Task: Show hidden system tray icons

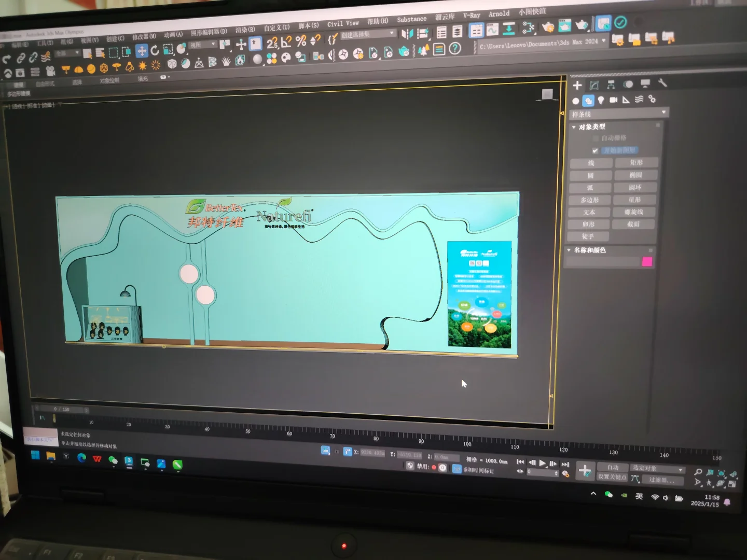Action: pyautogui.click(x=593, y=493)
